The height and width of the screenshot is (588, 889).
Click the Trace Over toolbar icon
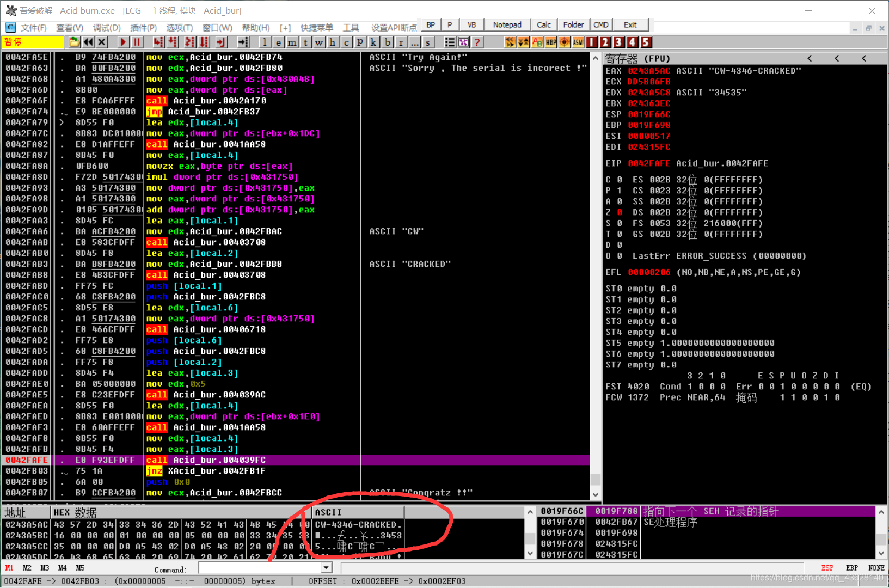click(205, 42)
